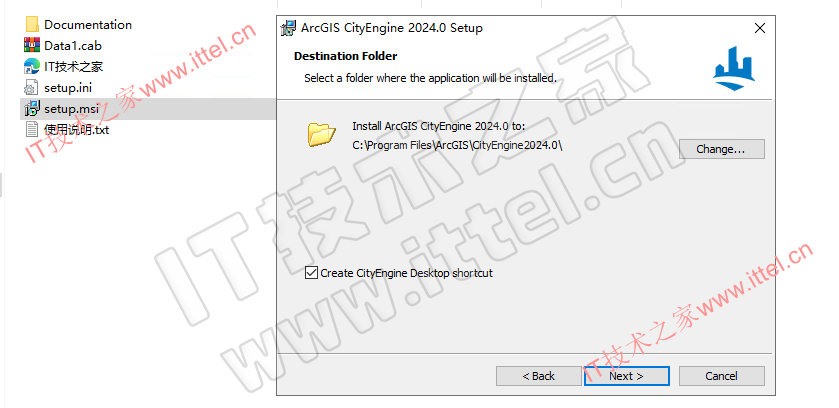Click the setup.msi installer icon
Screen dimensions: 839x408
coord(32,109)
